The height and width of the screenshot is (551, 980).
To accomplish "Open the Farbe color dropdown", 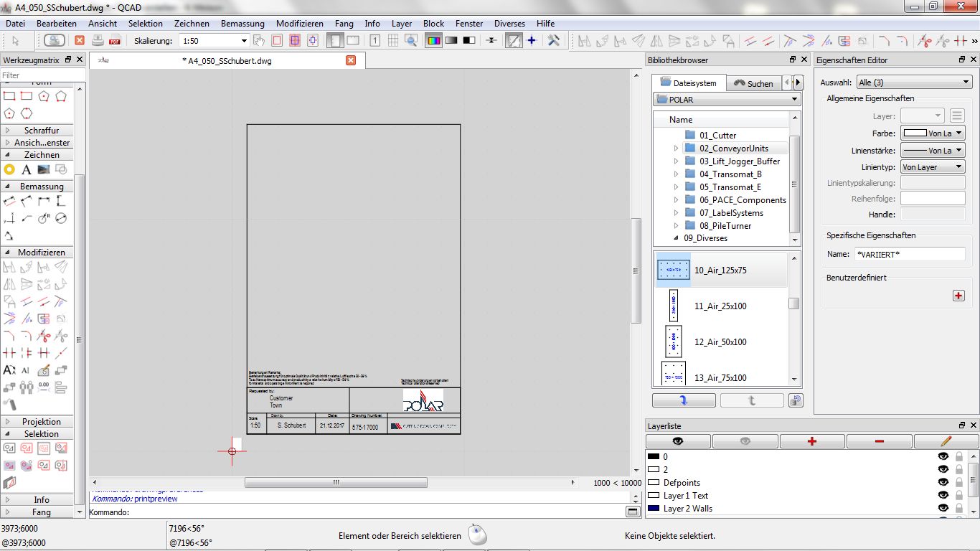I will 933,133.
